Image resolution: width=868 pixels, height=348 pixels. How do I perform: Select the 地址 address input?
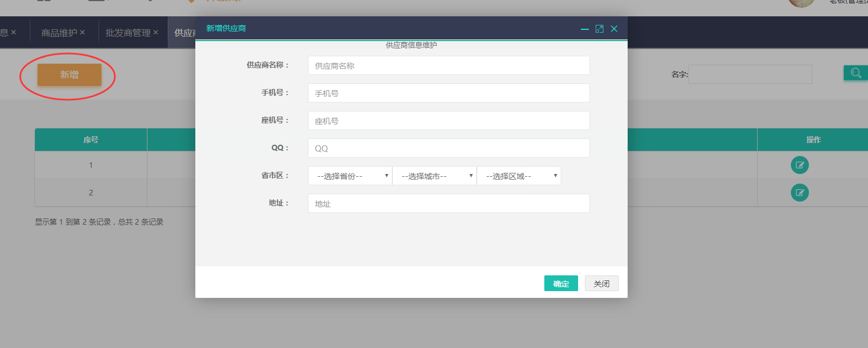[x=448, y=203]
